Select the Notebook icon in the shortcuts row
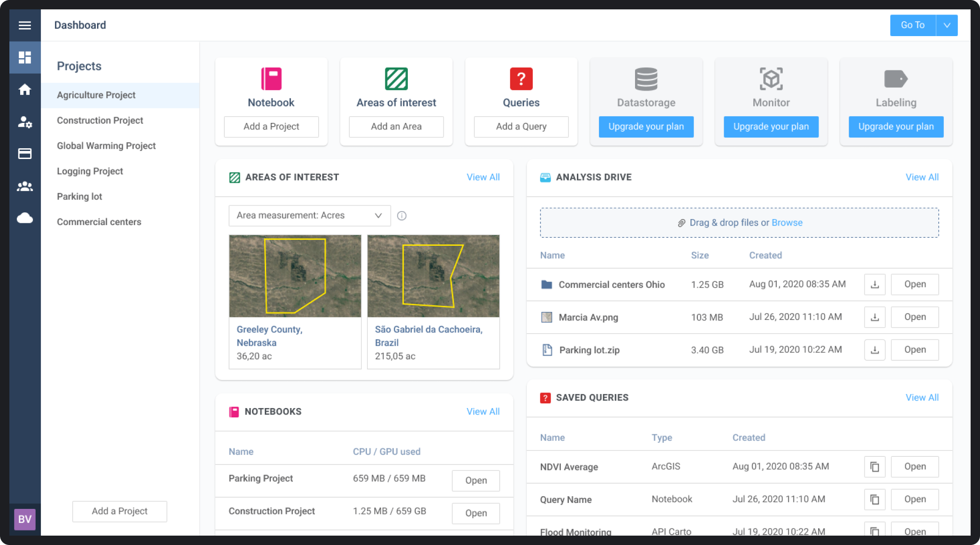980x545 pixels. pos(271,78)
